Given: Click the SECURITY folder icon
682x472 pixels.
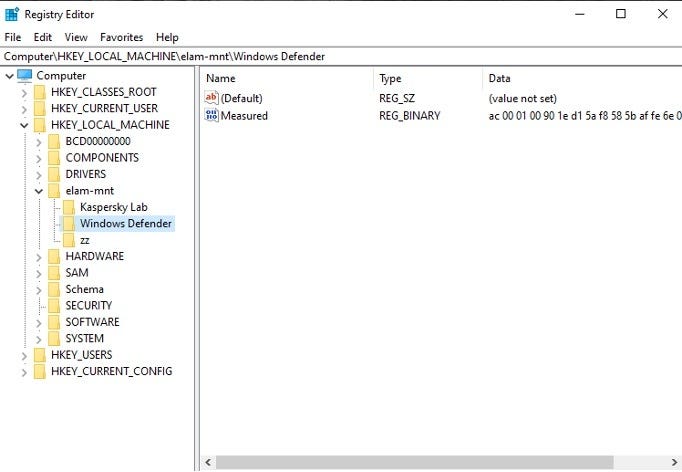Looking at the screenshot, I should [54, 306].
